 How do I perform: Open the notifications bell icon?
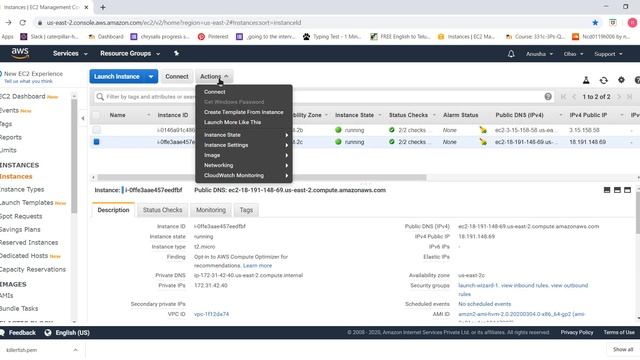(511, 53)
